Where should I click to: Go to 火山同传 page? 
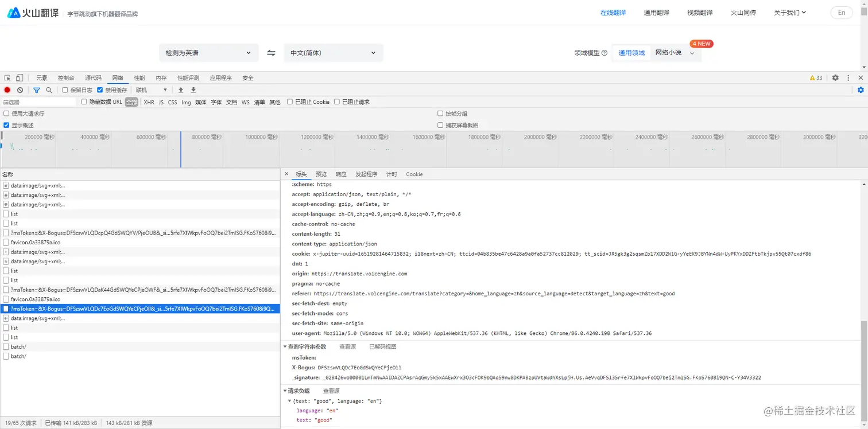pos(743,13)
